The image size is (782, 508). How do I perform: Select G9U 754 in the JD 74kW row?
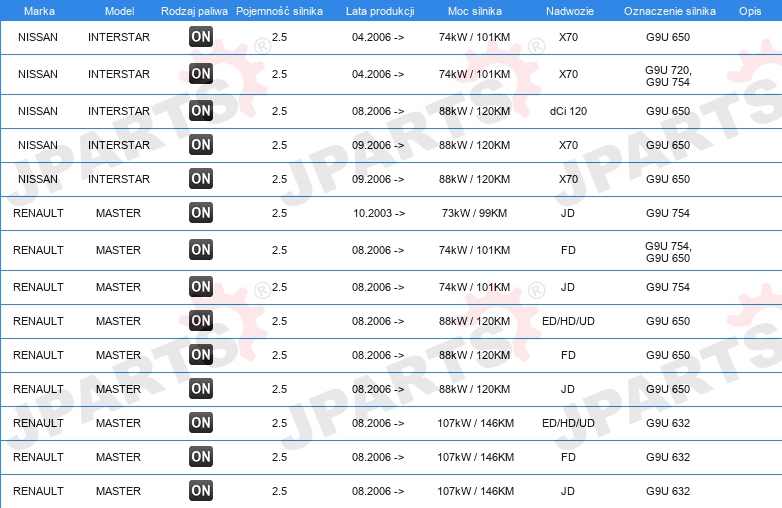(x=668, y=287)
